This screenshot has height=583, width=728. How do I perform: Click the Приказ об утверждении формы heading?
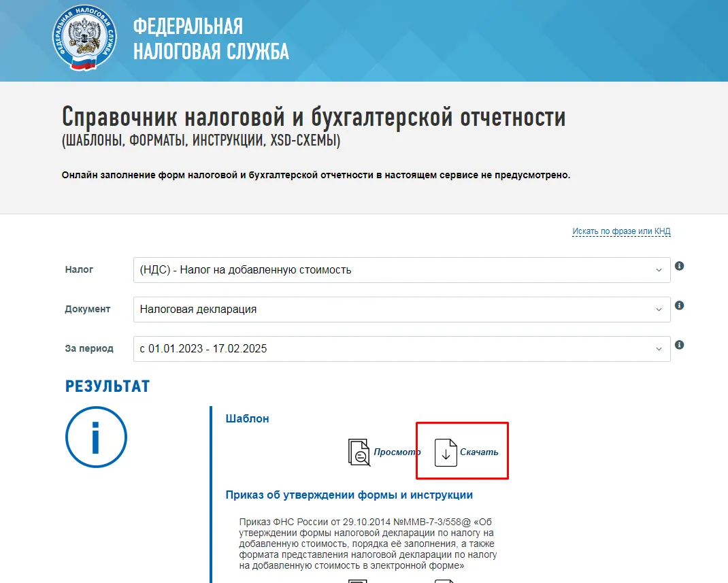tap(349, 495)
